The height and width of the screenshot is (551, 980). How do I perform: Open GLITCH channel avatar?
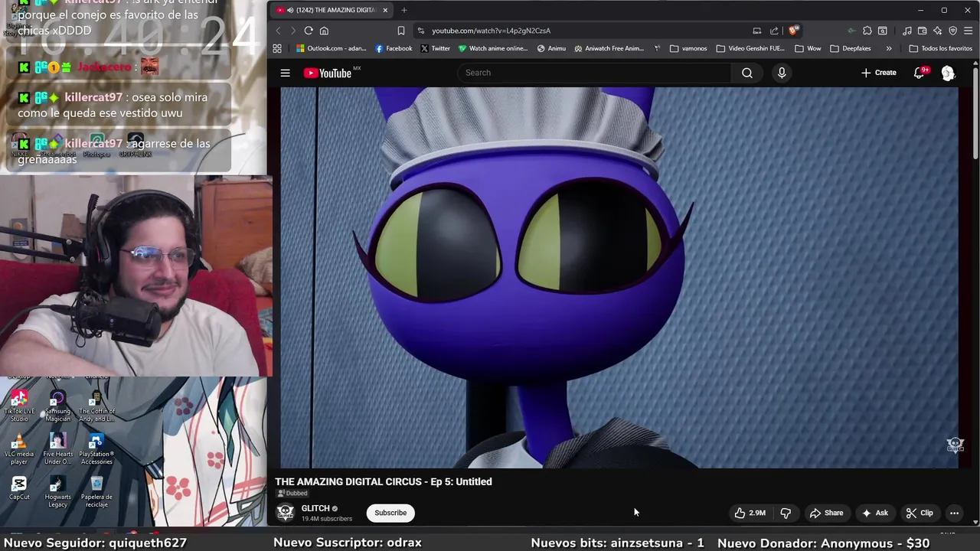tap(286, 512)
